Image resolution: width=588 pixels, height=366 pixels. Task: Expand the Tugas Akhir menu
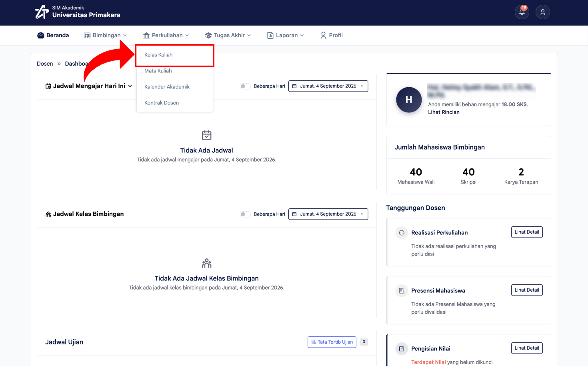pyautogui.click(x=228, y=35)
